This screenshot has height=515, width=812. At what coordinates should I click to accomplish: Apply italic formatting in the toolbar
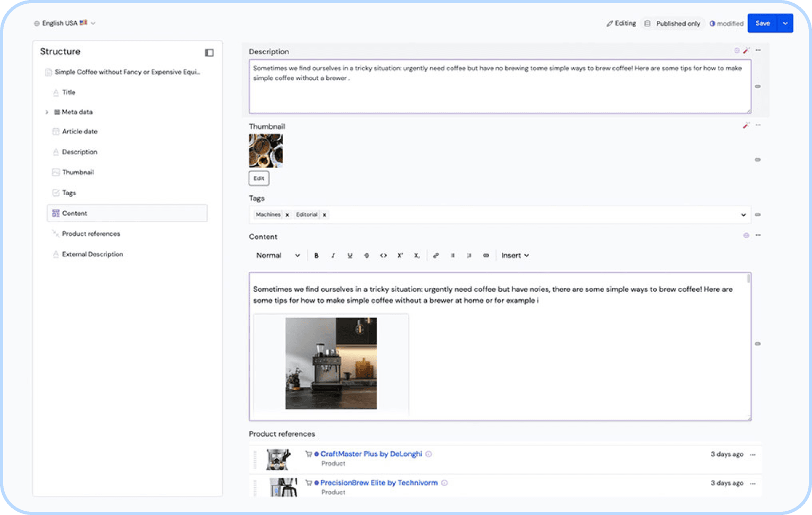[333, 255]
